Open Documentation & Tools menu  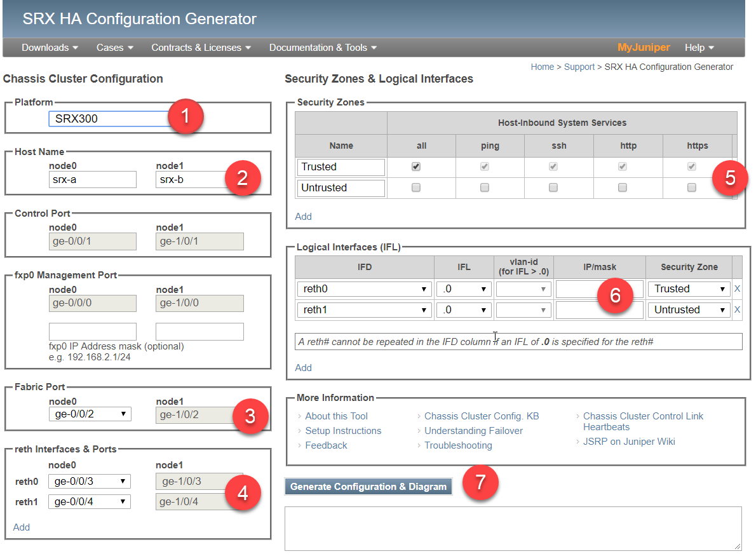(x=323, y=48)
